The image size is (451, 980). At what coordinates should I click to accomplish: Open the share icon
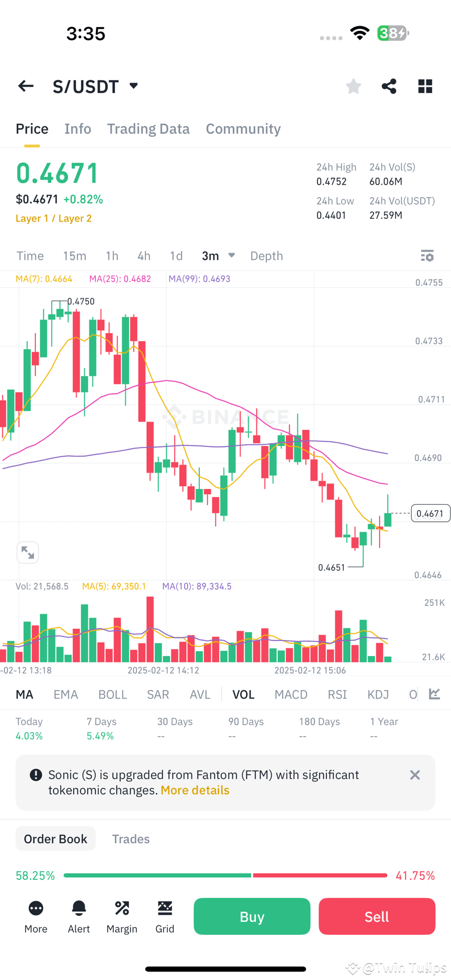[x=389, y=86]
